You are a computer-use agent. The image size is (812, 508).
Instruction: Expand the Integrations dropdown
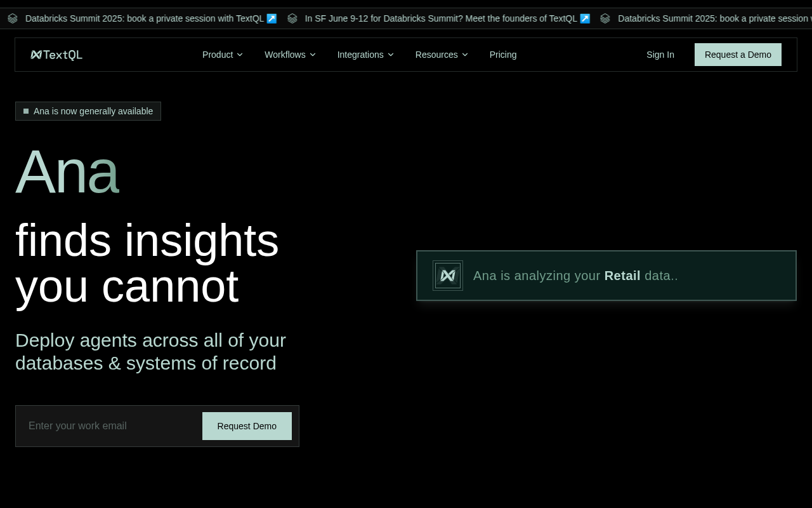[x=365, y=55]
